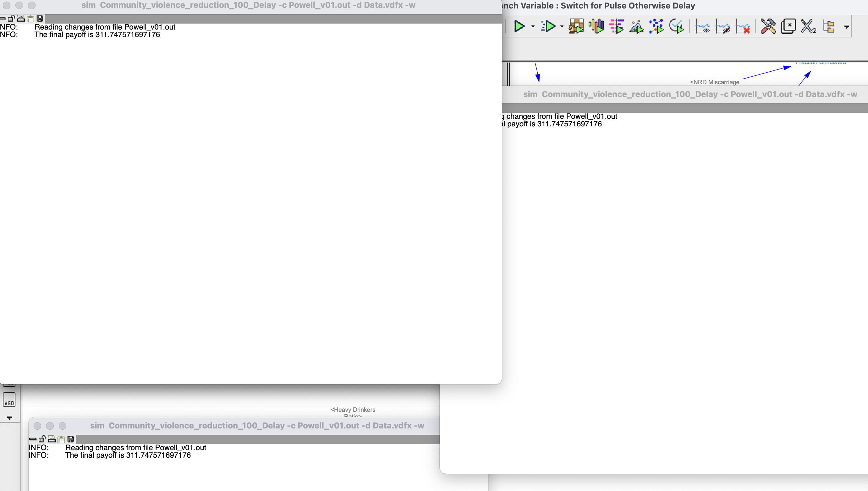The height and width of the screenshot is (491, 868).
Task: Start reality check icon with checkmark
Action: [677, 26]
